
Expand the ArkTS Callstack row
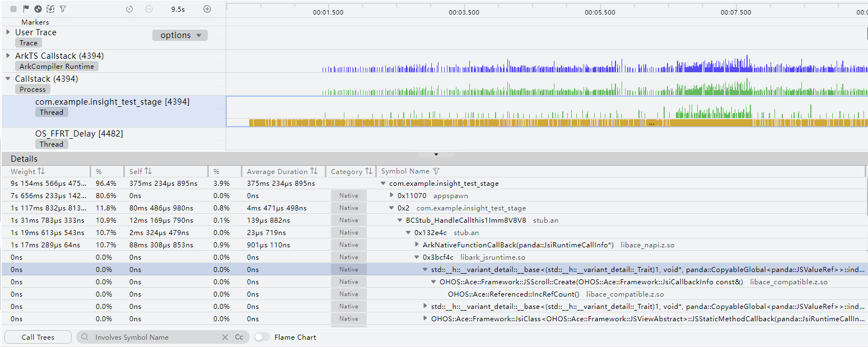(x=8, y=55)
